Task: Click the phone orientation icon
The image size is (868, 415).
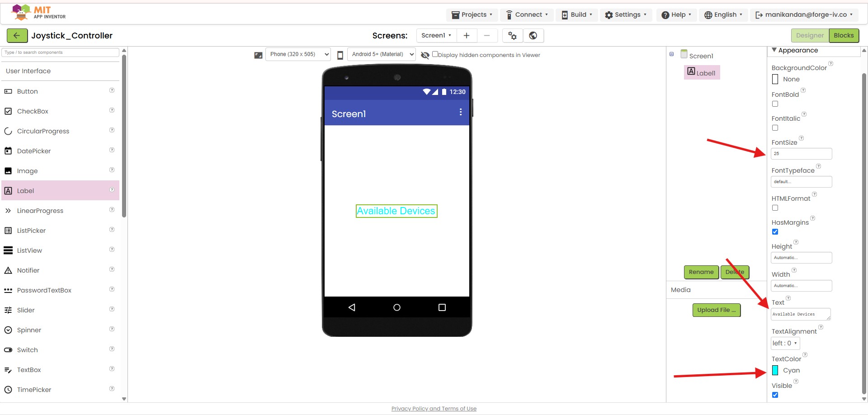Action: (340, 55)
